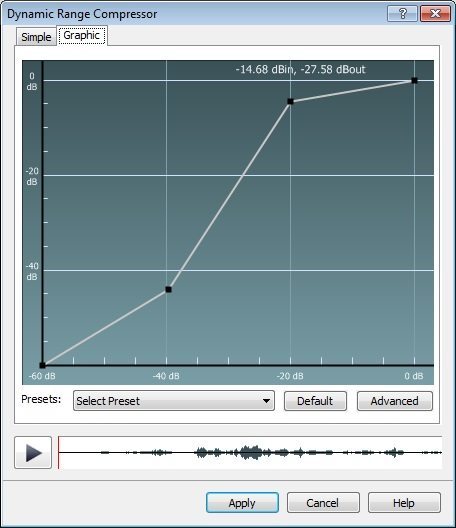Click the -40 dB horizontal axis label
The height and width of the screenshot is (528, 456).
point(166,376)
